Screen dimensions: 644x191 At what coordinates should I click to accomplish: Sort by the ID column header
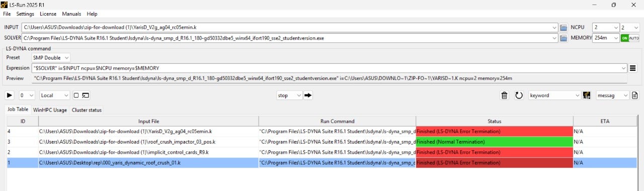click(x=23, y=121)
